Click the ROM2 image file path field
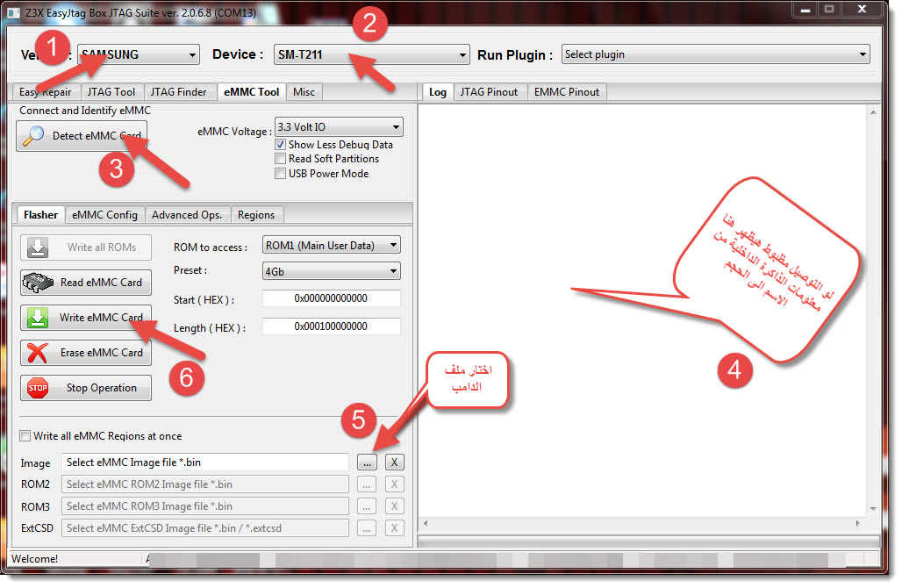 204,484
